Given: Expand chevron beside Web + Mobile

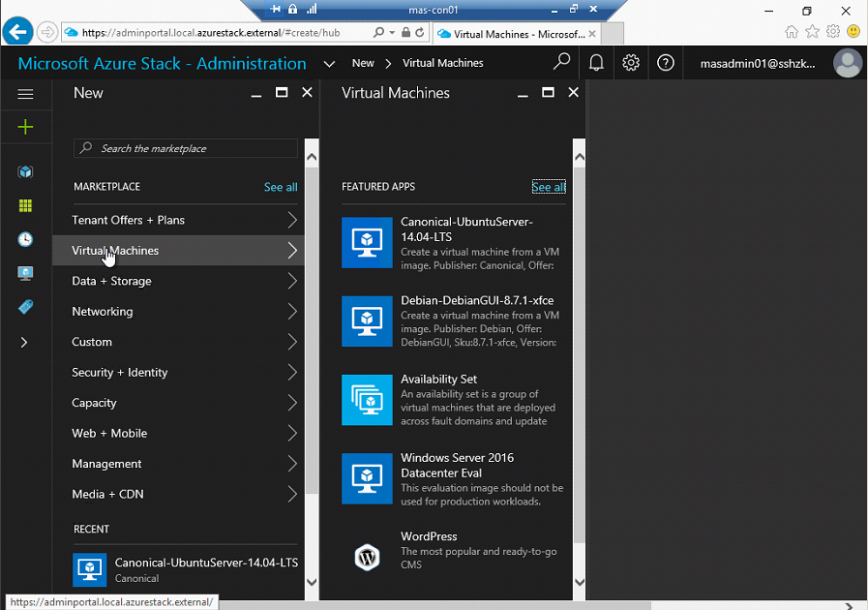Looking at the screenshot, I should click(292, 433).
